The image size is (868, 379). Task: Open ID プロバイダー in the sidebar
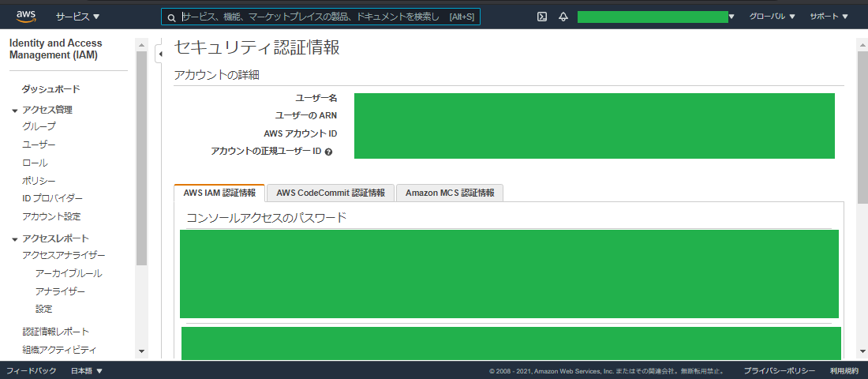[53, 198]
